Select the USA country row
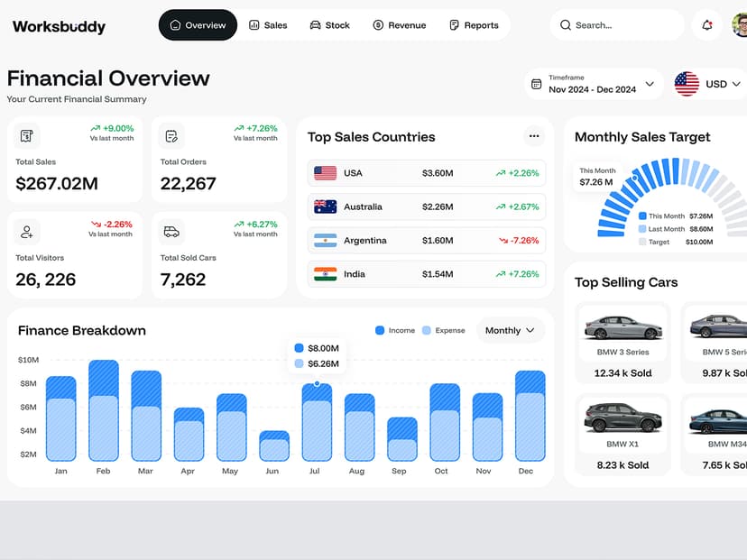 427,173
